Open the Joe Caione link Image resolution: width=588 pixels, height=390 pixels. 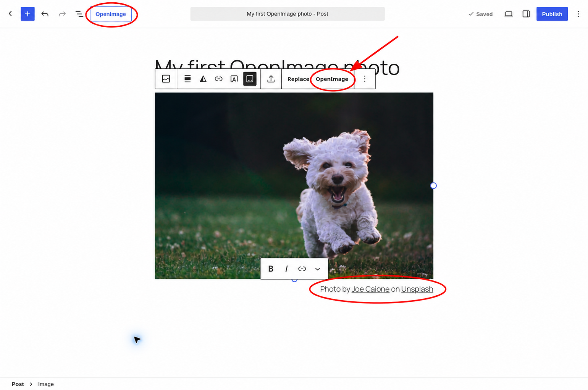[370, 289]
